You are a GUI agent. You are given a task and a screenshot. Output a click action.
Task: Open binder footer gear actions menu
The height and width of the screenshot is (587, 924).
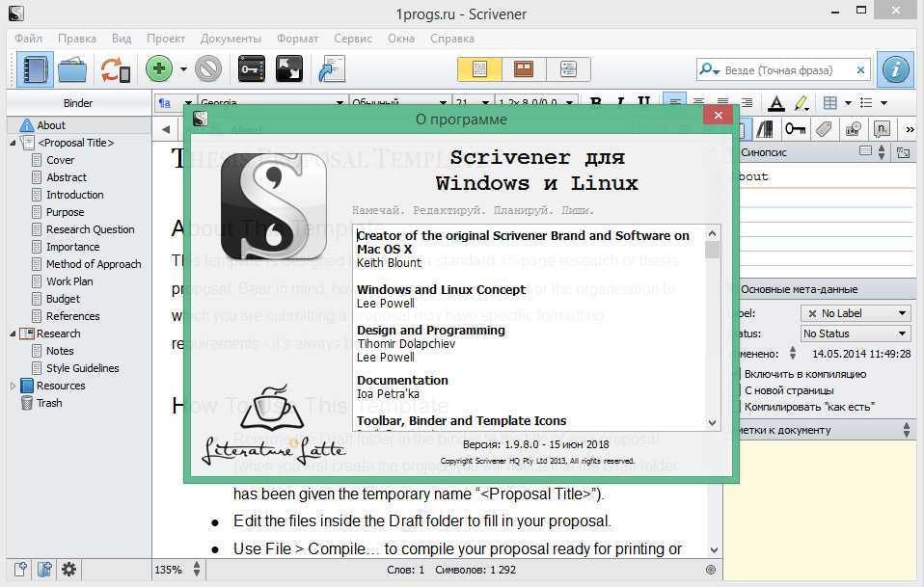tap(68, 570)
